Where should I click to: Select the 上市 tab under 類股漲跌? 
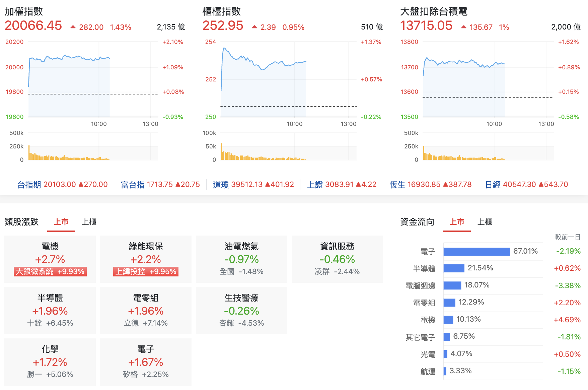click(61, 222)
